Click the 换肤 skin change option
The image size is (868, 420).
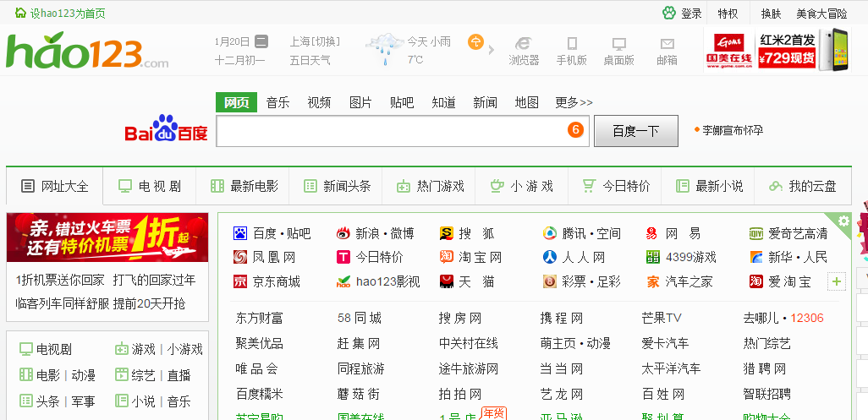(771, 14)
